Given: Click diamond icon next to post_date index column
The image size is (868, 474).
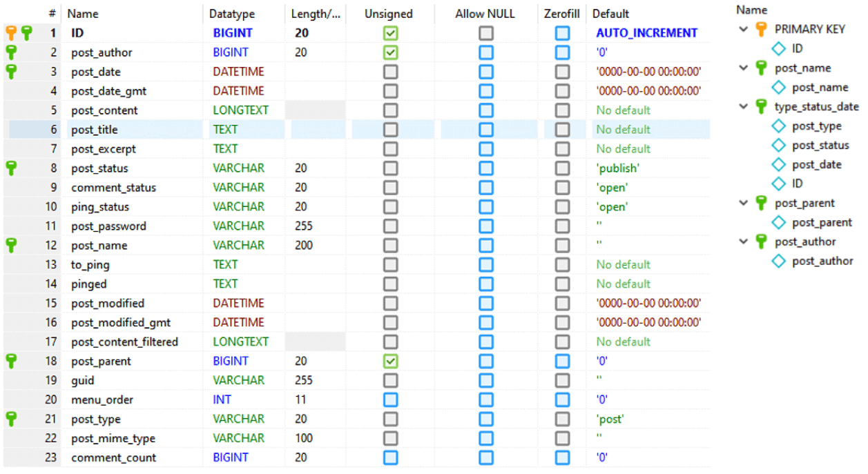Looking at the screenshot, I should coord(779,164).
